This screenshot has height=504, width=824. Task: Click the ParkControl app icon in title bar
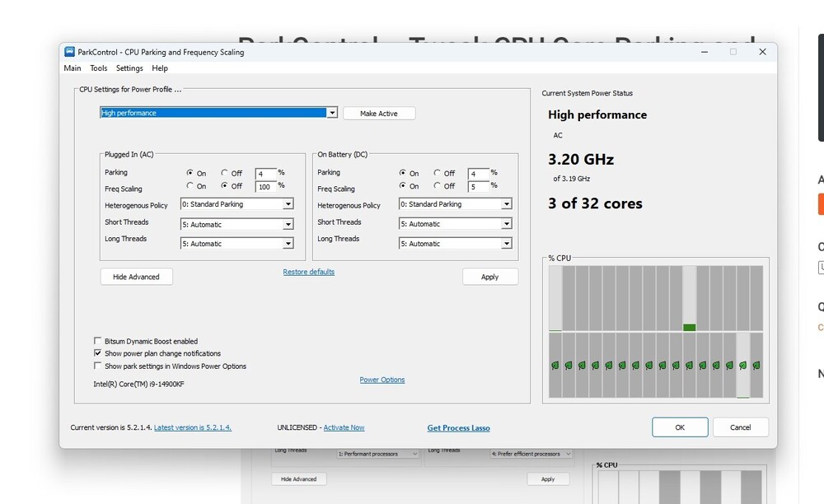point(69,51)
